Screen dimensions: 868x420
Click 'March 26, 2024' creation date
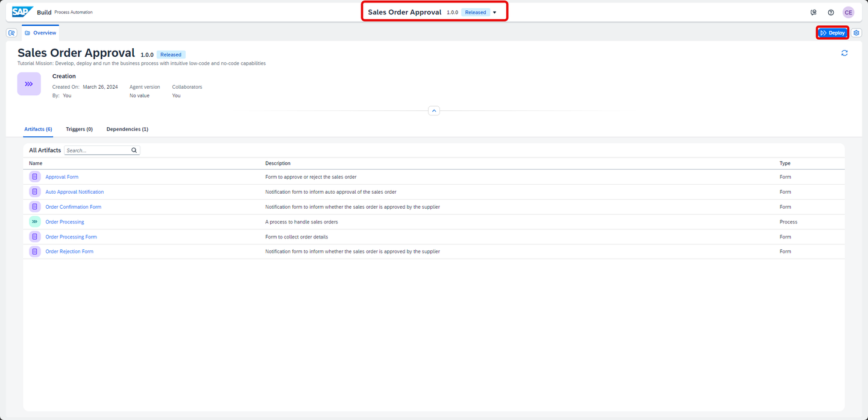tap(101, 87)
